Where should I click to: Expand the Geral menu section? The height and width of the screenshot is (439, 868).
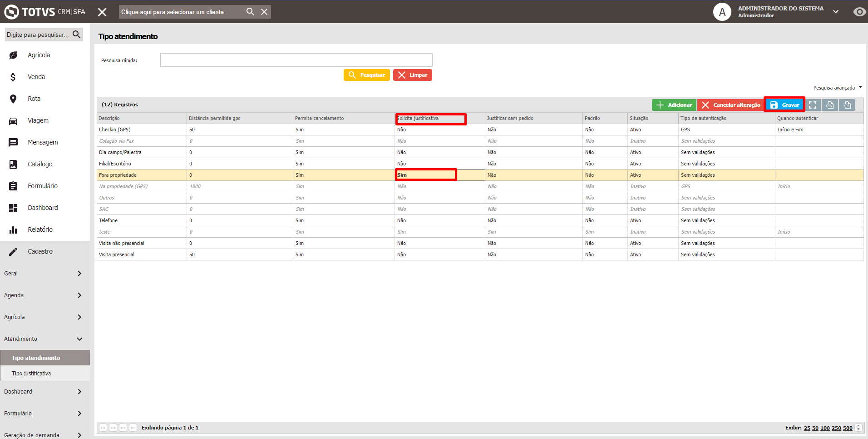pyautogui.click(x=44, y=274)
